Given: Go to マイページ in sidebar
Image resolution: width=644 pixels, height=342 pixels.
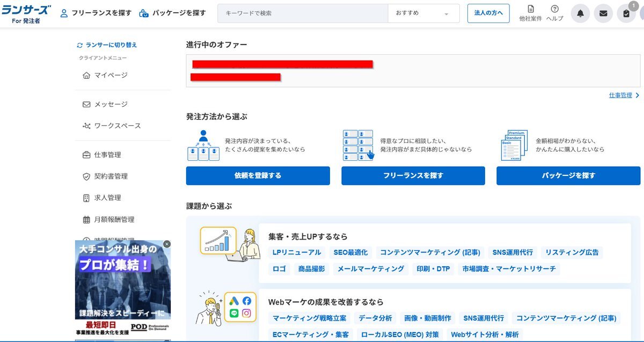Looking at the screenshot, I should click(111, 76).
